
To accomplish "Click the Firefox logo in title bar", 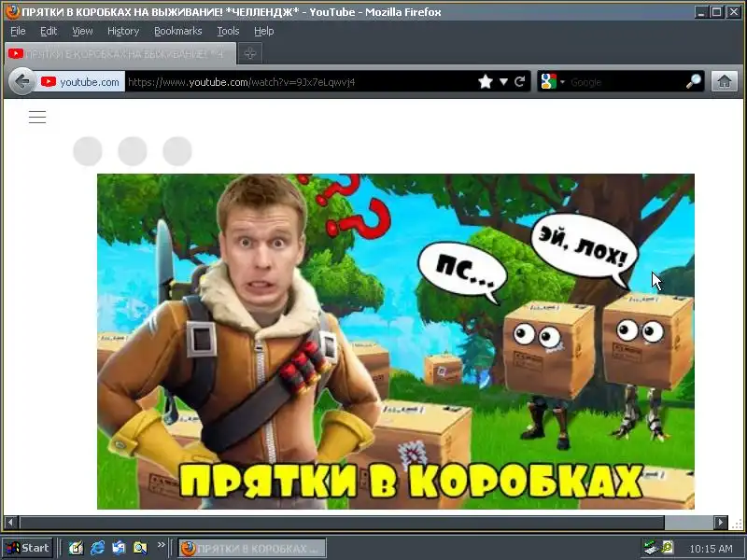I will point(12,12).
